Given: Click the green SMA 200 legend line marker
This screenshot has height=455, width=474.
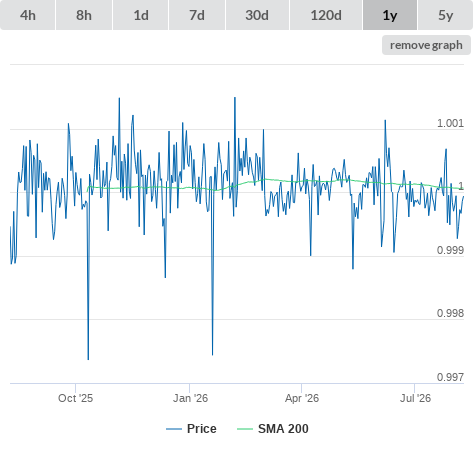Looking at the screenshot, I should point(245,429).
